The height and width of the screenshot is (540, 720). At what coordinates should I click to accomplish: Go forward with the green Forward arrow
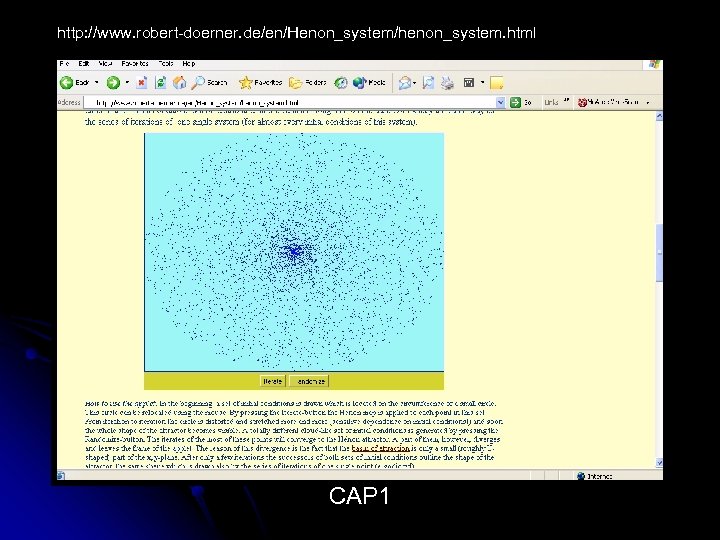coord(113,83)
